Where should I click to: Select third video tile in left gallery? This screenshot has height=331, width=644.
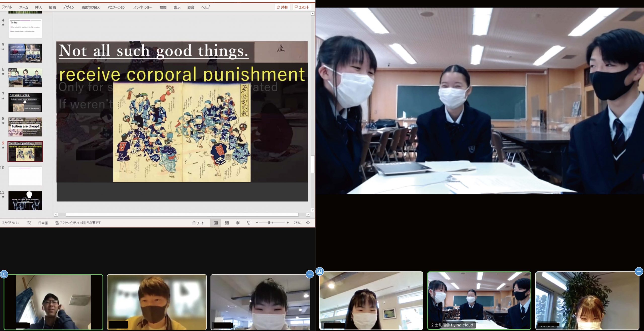click(260, 302)
